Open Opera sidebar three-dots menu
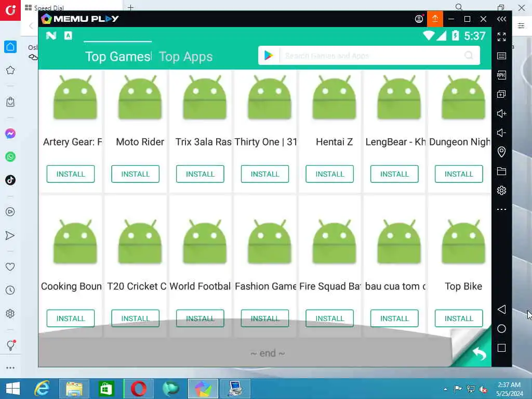 point(10,368)
